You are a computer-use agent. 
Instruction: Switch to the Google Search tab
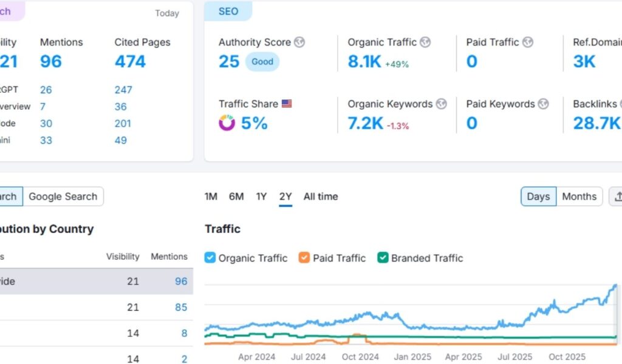[x=63, y=197]
